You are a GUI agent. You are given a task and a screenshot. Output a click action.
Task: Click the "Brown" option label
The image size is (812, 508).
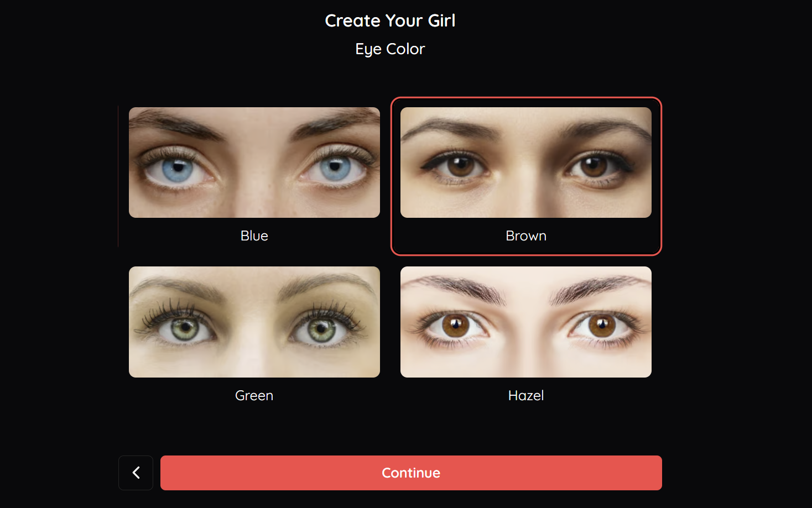526,236
